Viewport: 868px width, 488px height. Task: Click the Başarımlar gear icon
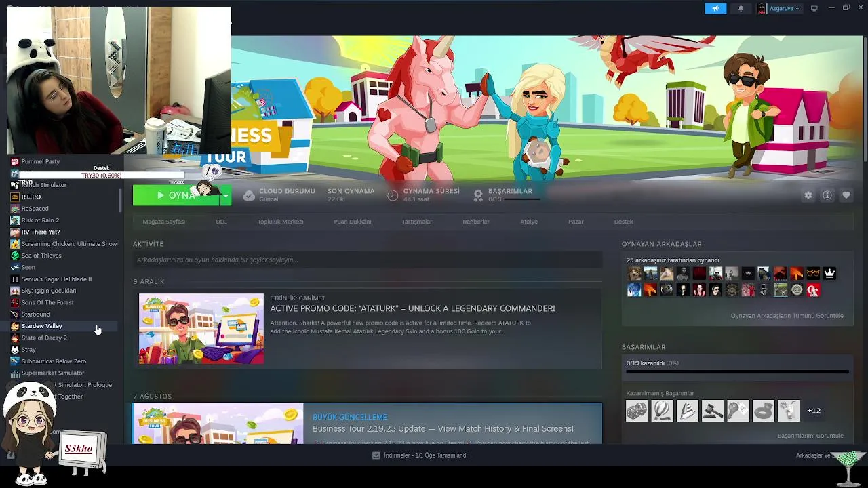pos(478,195)
